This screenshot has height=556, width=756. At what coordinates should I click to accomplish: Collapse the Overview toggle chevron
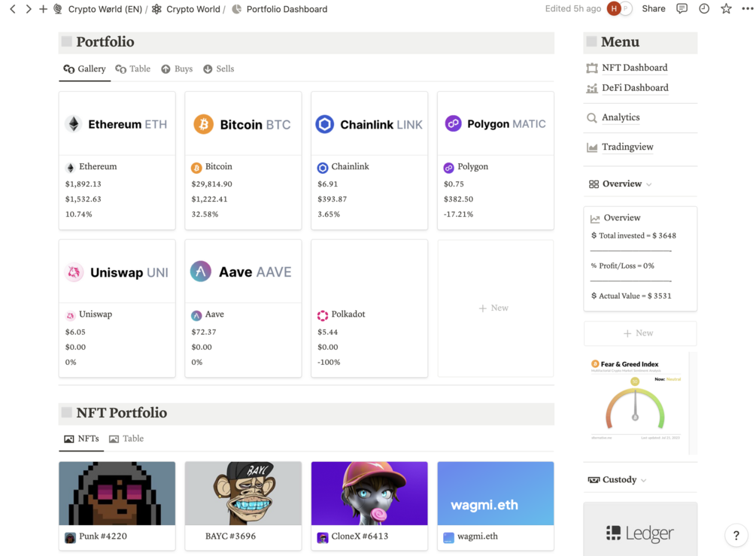[x=649, y=184]
